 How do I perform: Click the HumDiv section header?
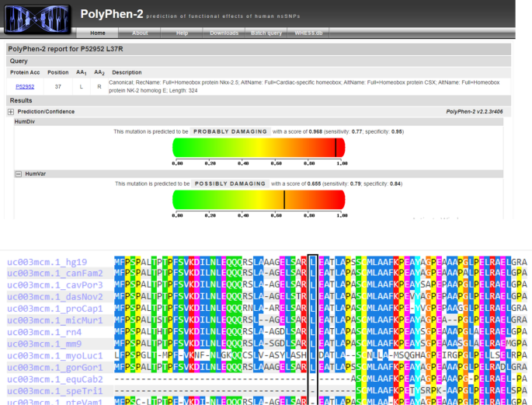[25, 122]
